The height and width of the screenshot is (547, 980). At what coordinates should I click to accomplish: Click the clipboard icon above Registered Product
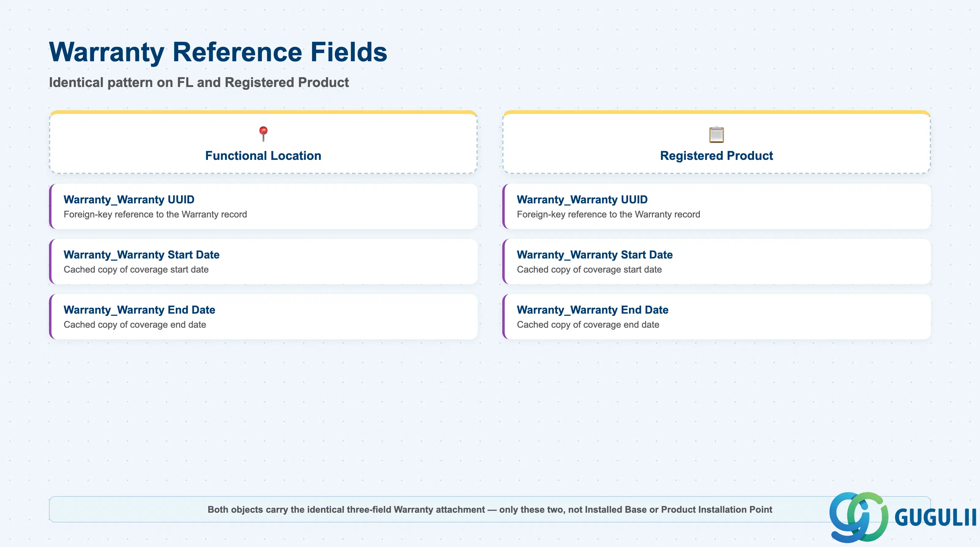[x=716, y=134]
